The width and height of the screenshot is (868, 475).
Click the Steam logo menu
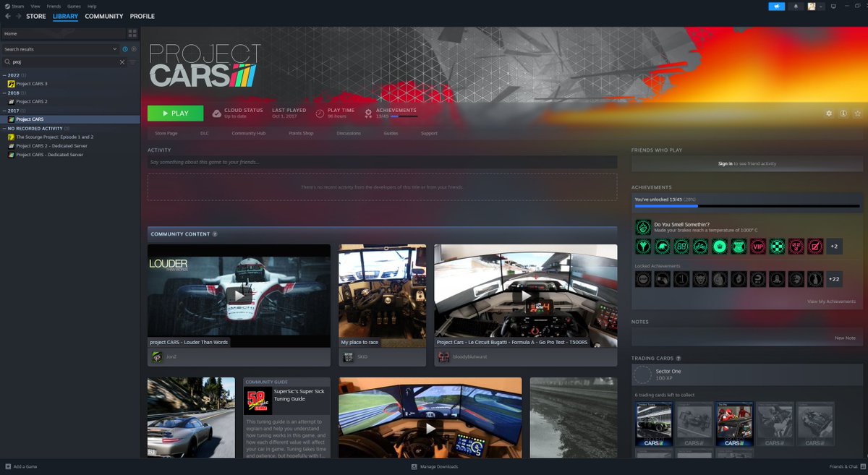(14, 6)
